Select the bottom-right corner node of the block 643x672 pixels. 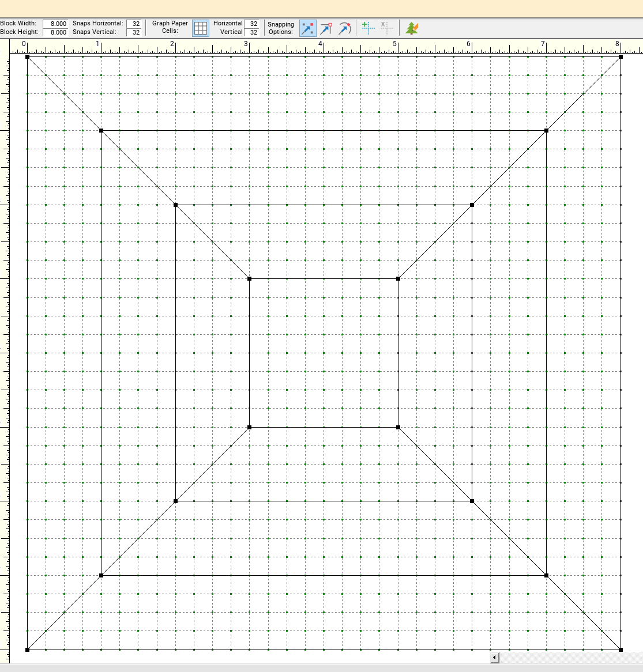click(621, 650)
